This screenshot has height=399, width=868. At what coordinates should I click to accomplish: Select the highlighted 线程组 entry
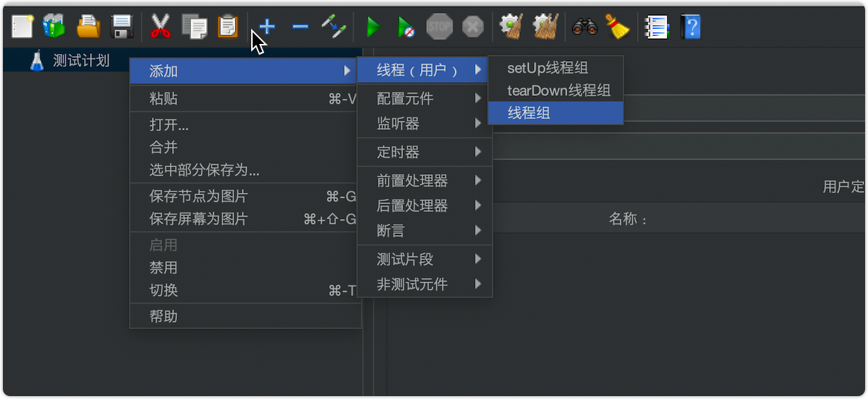tap(555, 113)
